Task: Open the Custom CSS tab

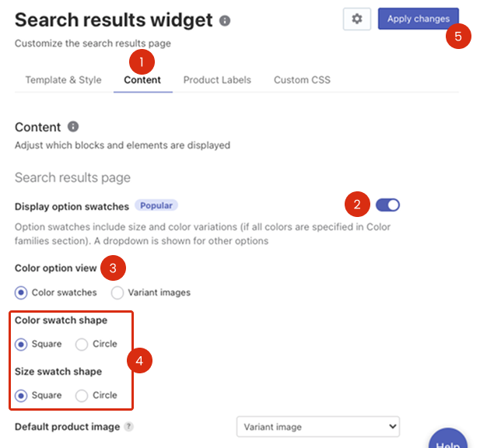Action: pyautogui.click(x=302, y=80)
